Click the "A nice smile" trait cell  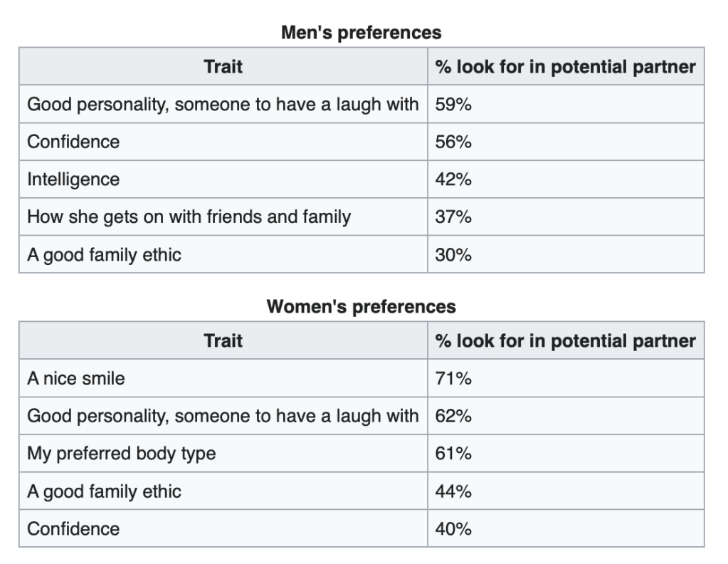coord(75,378)
